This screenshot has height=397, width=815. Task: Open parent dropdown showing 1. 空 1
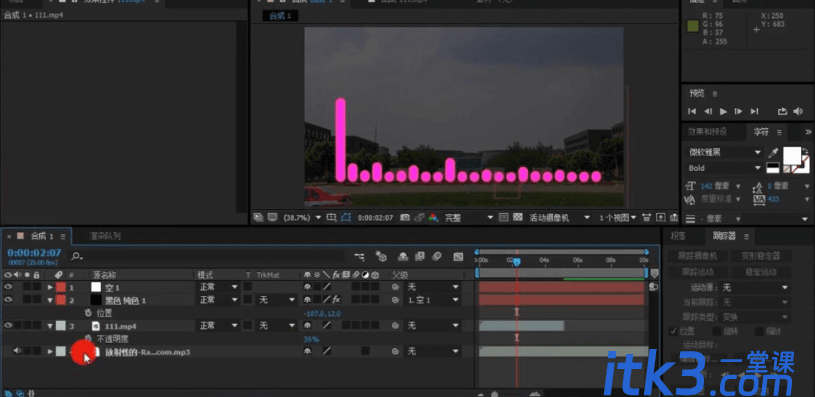[x=432, y=300]
